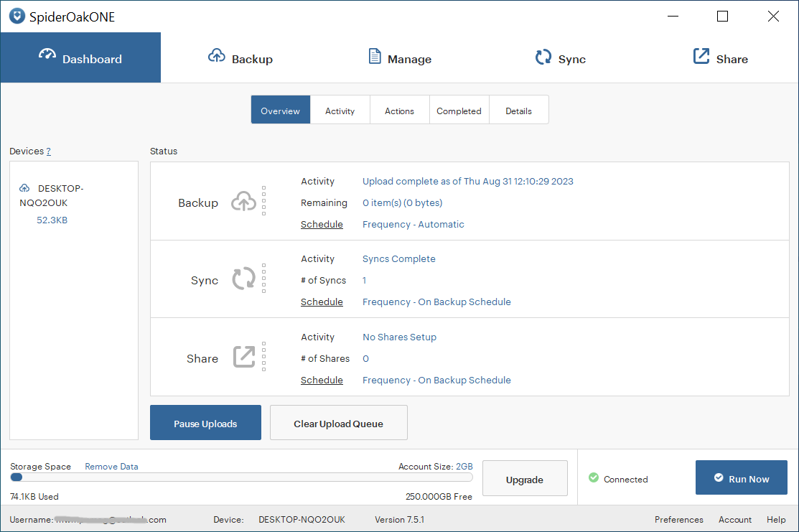Image resolution: width=799 pixels, height=532 pixels.
Task: Click the Backup upload-cloud icon in top navigation
Action: tap(216, 55)
